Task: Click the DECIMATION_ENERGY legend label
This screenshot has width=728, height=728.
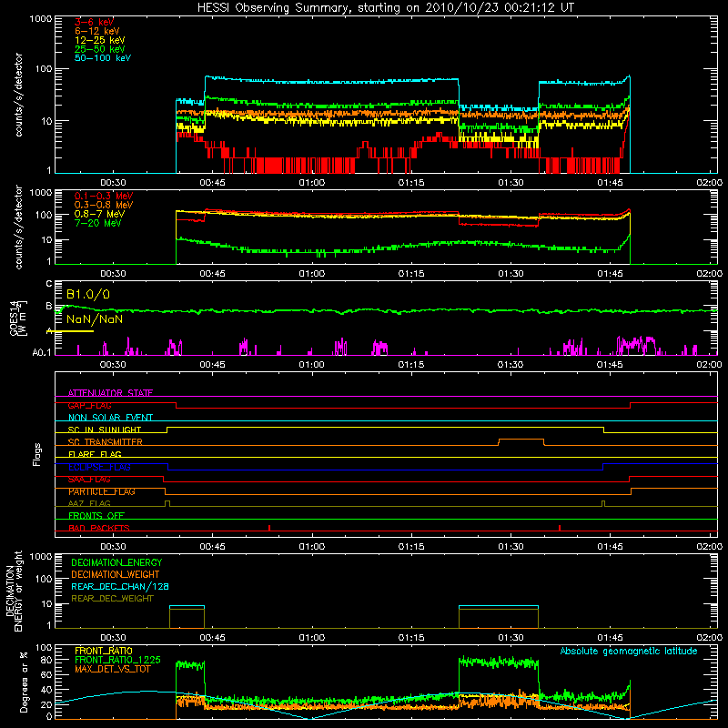Action: (116, 562)
